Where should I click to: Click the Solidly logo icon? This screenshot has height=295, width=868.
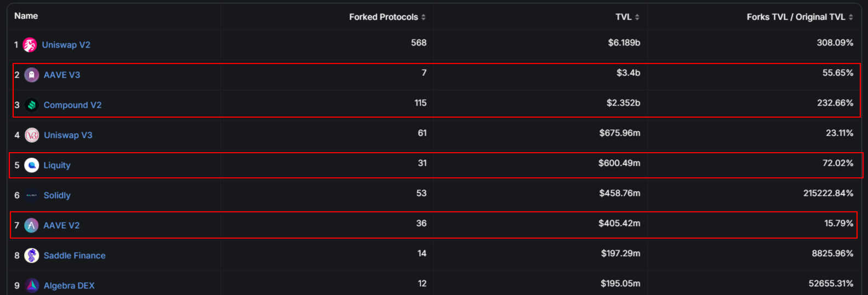32,195
